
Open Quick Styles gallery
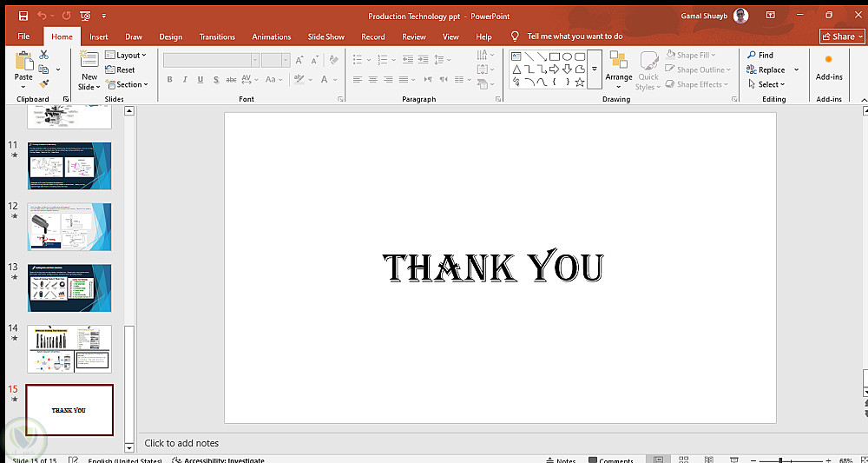[x=648, y=71]
